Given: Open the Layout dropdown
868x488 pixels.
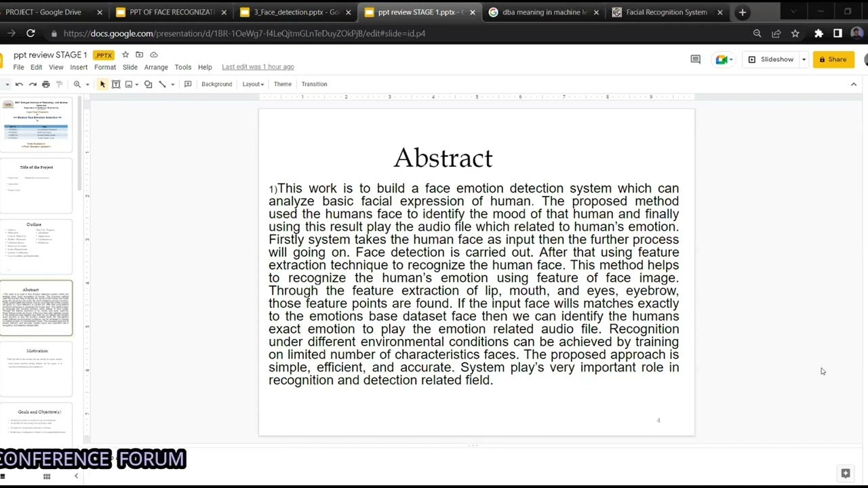Looking at the screenshot, I should tap(253, 84).
